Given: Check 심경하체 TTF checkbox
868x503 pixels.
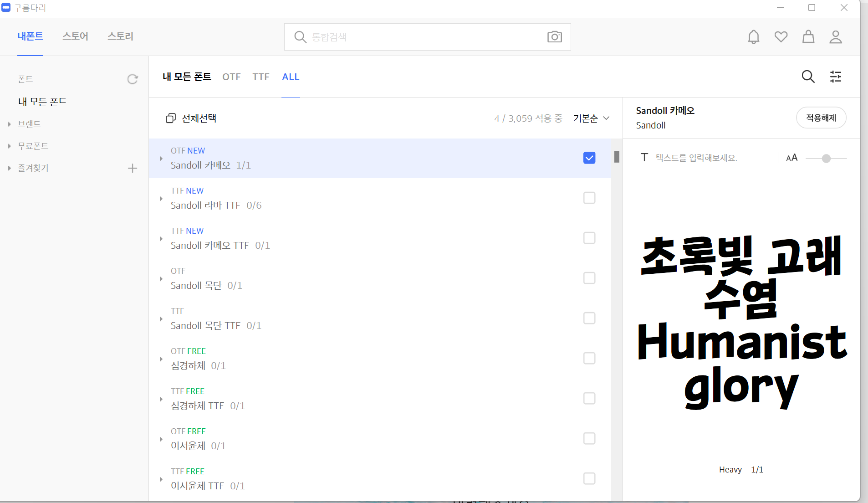Looking at the screenshot, I should [x=589, y=399].
